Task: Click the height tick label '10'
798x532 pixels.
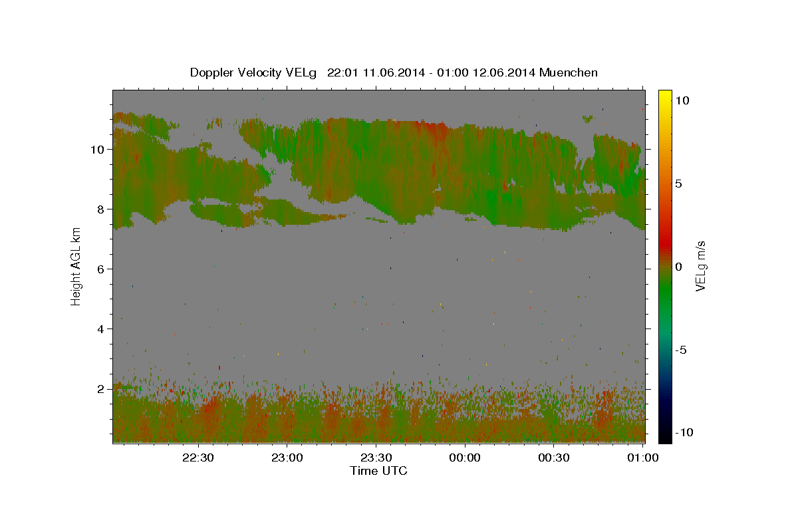Action: [98, 150]
